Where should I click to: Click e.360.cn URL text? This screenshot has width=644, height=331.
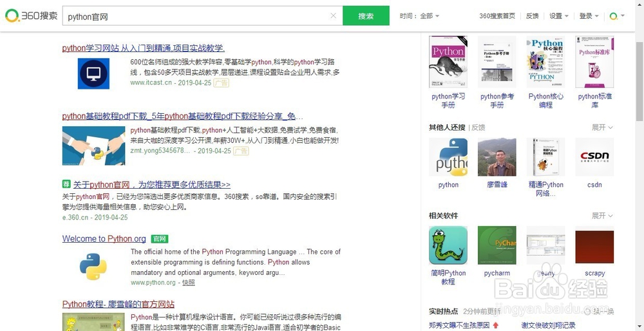tap(75, 217)
